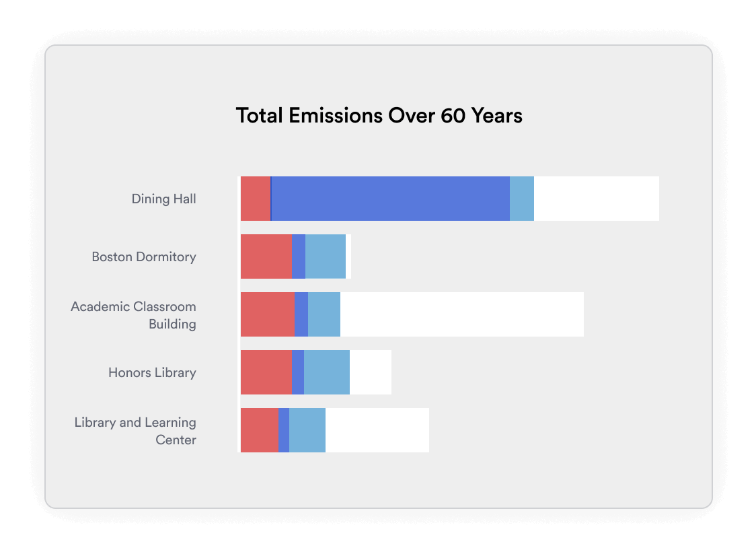Click the light blue Library and Learning Center segment
The image size is (756, 552).
point(307,430)
